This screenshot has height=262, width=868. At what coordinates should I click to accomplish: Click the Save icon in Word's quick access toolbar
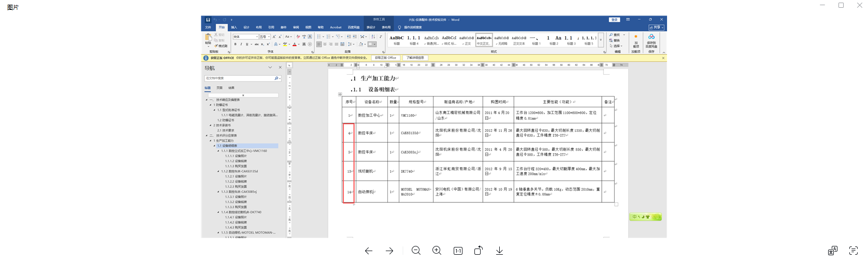click(x=208, y=20)
